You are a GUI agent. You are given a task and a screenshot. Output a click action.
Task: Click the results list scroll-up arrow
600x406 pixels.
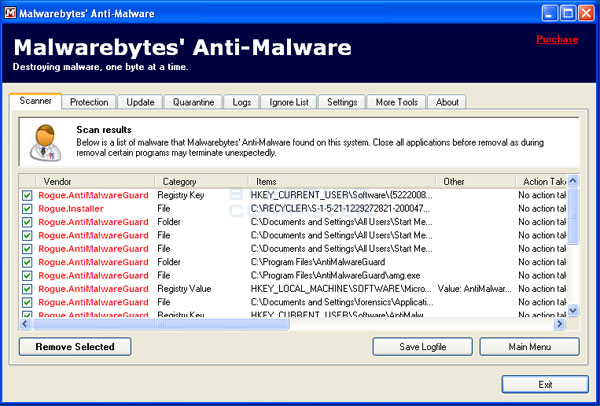click(x=573, y=180)
